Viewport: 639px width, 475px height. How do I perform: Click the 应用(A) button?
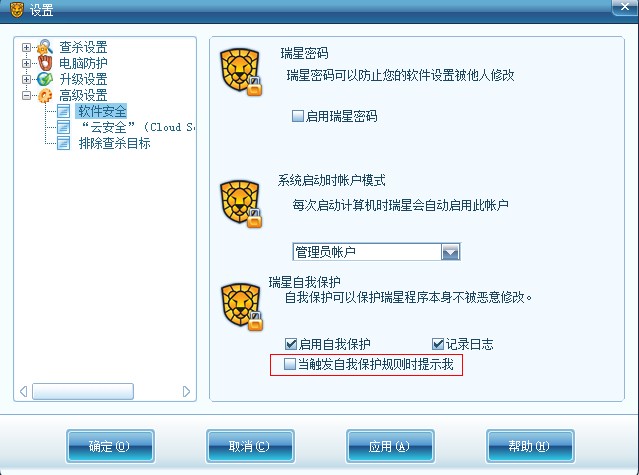(x=390, y=446)
